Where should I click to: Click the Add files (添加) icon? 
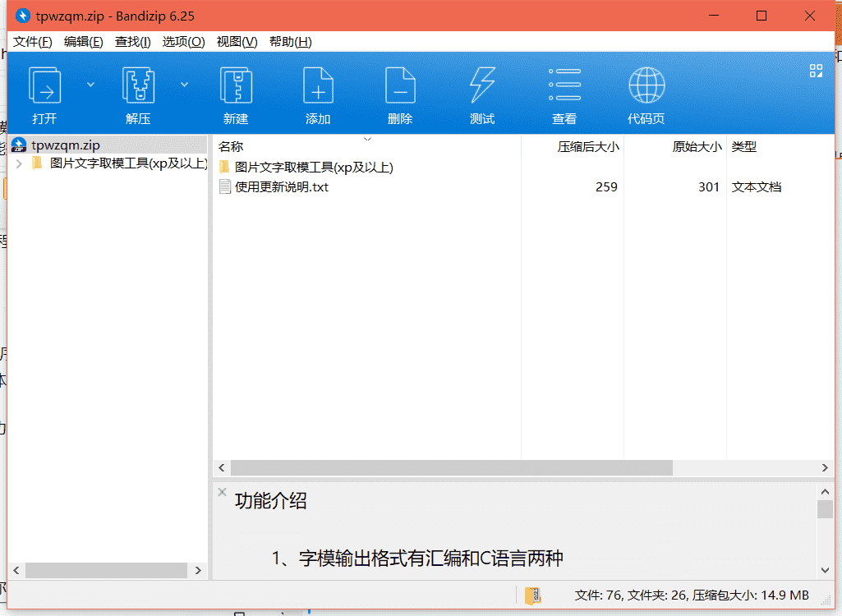tap(318, 85)
